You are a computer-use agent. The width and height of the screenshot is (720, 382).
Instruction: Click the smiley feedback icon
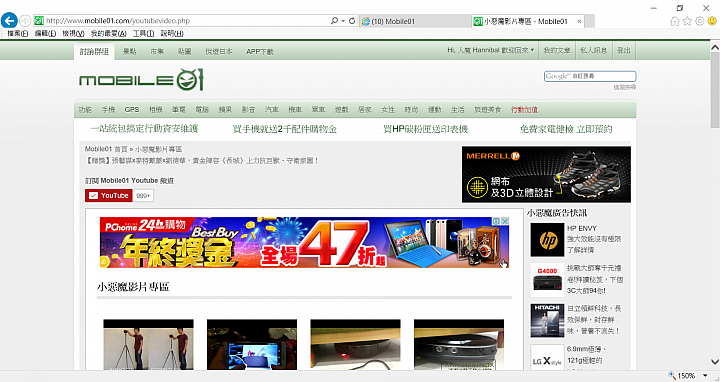click(712, 21)
